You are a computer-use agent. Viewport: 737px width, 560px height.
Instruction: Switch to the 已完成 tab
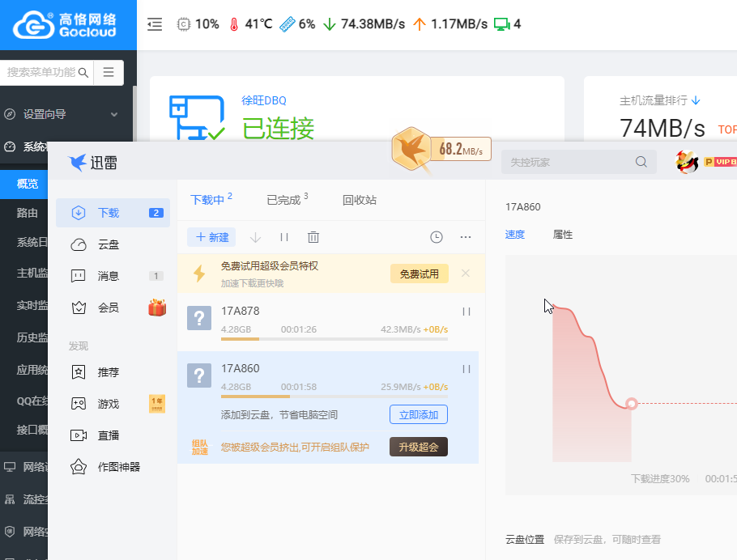[x=288, y=200]
